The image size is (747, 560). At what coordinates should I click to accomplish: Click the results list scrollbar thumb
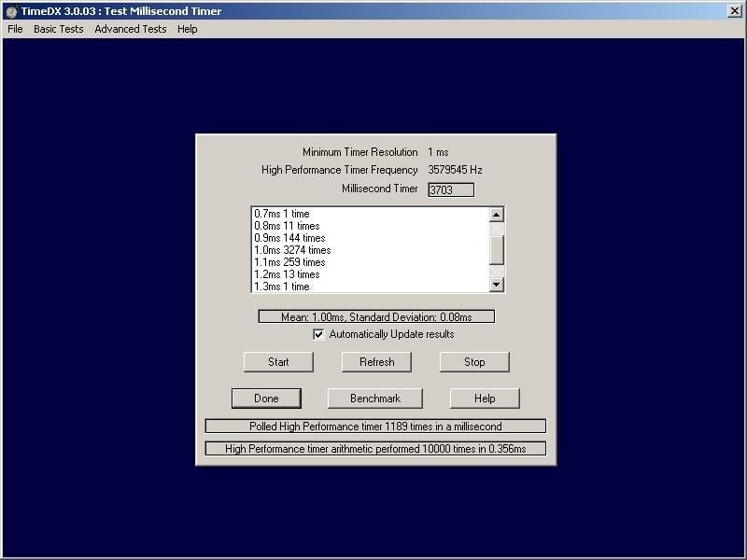click(497, 249)
